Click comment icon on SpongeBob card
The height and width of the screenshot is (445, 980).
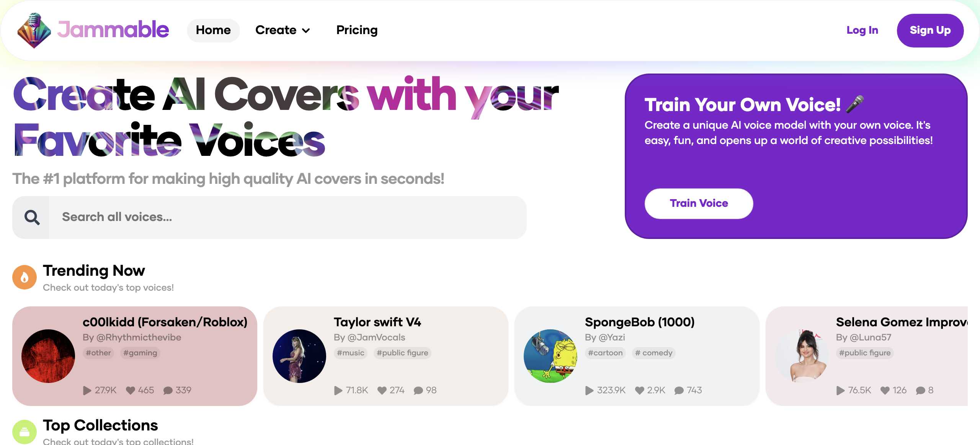coord(679,390)
